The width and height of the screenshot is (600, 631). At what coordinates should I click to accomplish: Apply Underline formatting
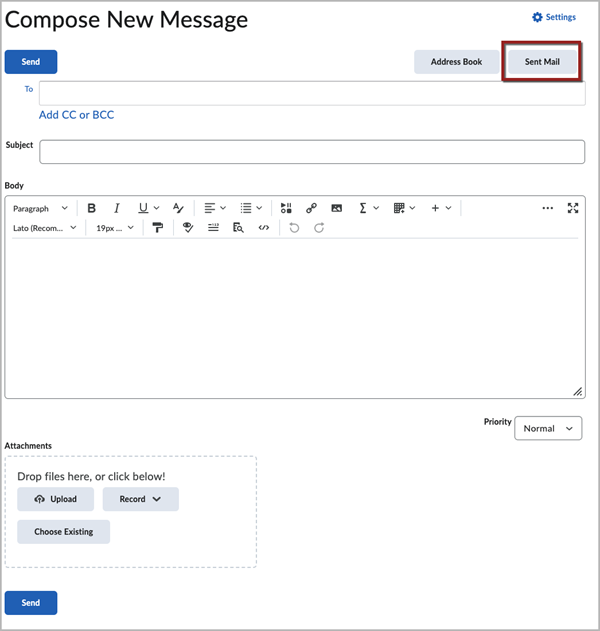pos(143,208)
